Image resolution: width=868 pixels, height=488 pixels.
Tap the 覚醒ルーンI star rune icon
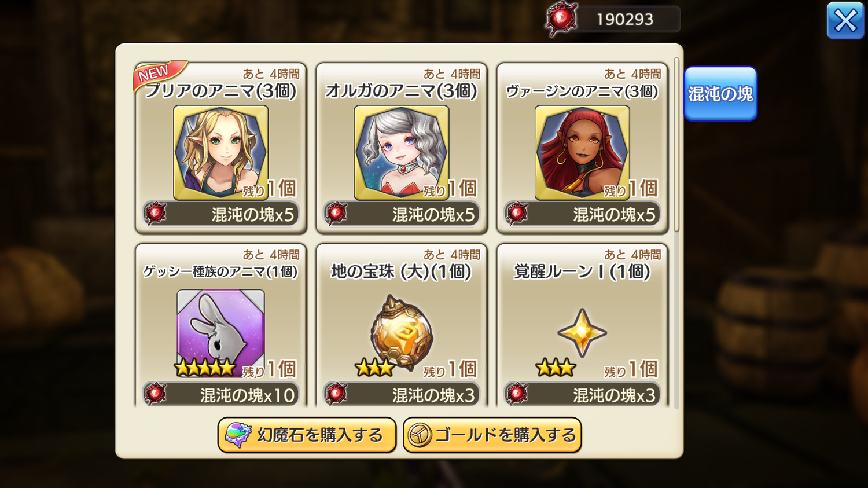click(582, 333)
